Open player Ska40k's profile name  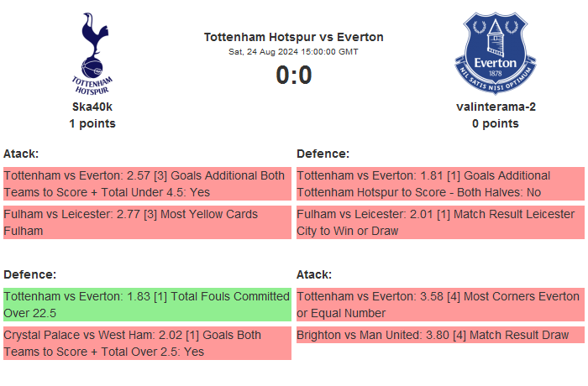pyautogui.click(x=92, y=107)
